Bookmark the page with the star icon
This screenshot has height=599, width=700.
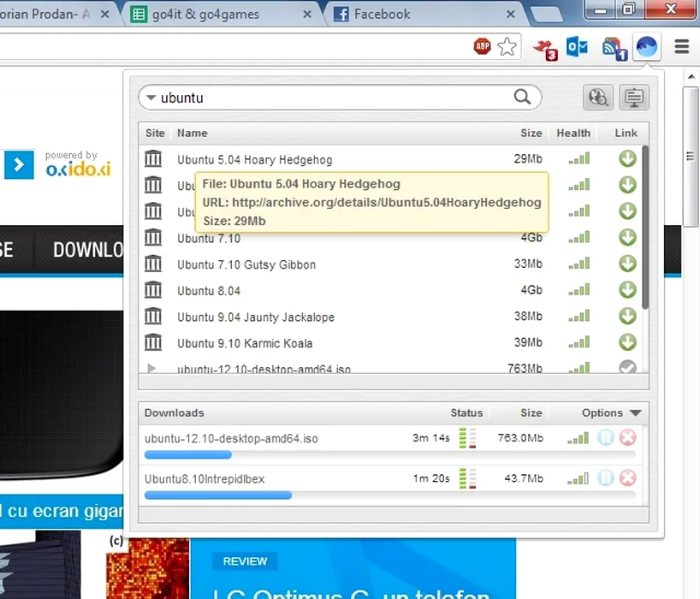507,46
